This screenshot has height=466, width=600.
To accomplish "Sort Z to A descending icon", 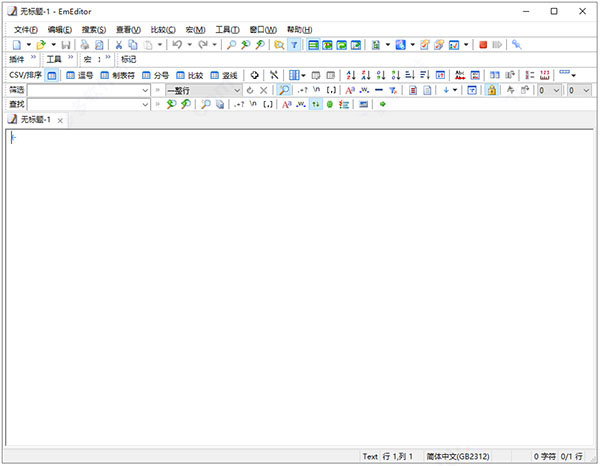I will 366,75.
